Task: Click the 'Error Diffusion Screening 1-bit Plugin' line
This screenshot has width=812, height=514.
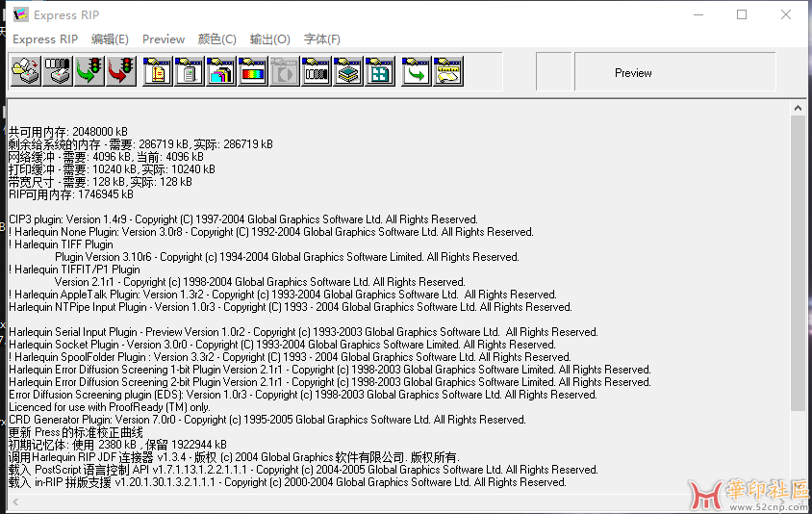Action: [x=330, y=370]
